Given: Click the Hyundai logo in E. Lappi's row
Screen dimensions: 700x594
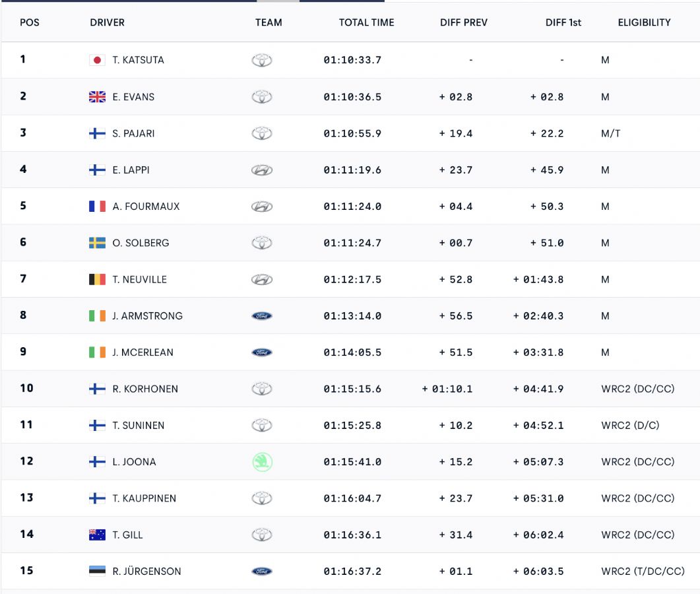Looking at the screenshot, I should click(262, 170).
